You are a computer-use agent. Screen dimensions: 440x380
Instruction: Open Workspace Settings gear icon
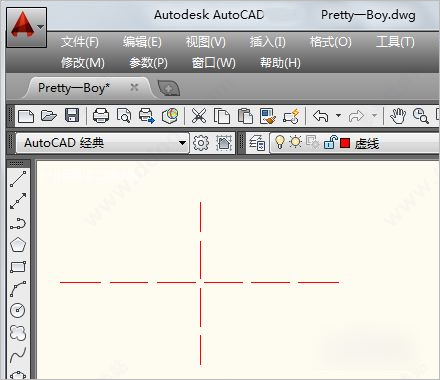click(201, 143)
